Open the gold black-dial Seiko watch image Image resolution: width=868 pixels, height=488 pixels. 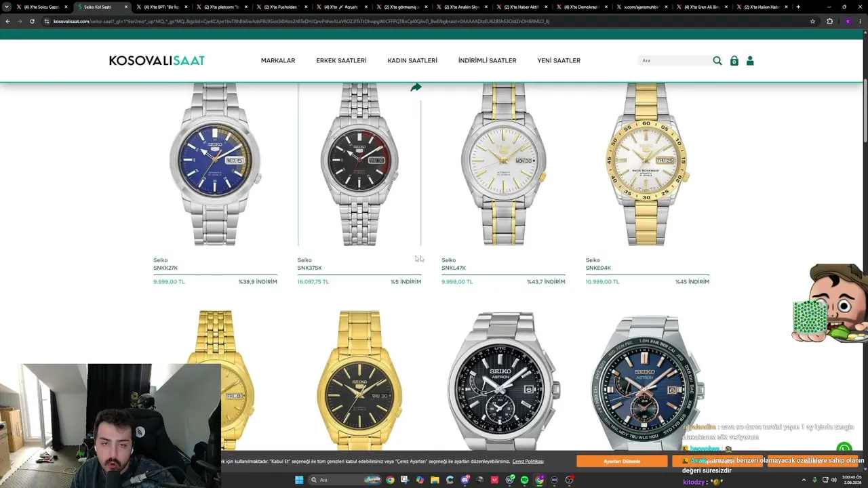[x=359, y=382]
